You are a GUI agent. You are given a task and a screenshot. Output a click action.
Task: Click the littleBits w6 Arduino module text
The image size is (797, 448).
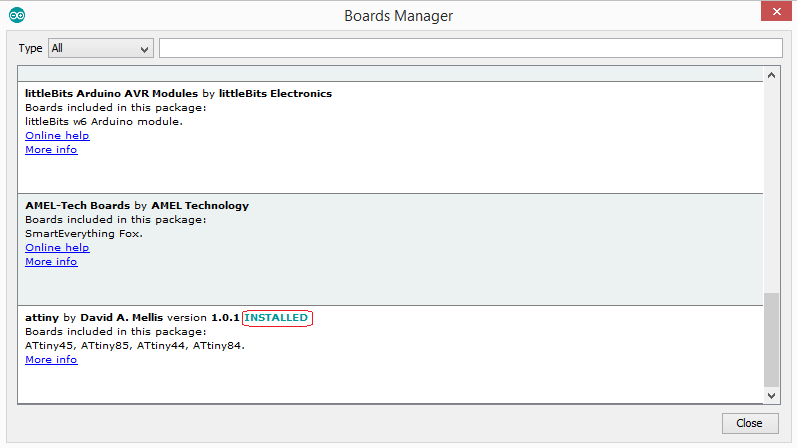pos(104,122)
